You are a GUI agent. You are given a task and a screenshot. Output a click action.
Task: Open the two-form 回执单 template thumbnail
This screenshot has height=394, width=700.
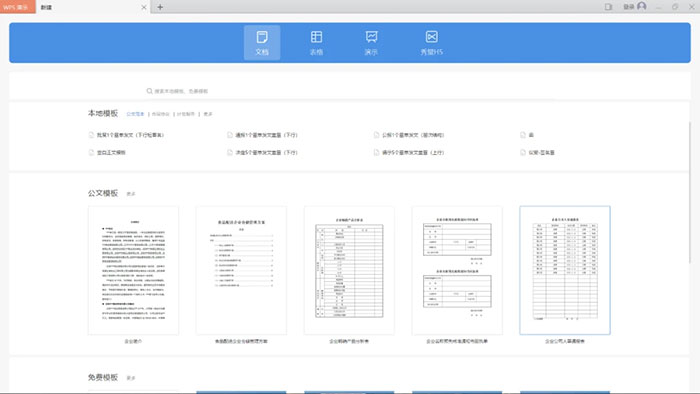point(457,270)
